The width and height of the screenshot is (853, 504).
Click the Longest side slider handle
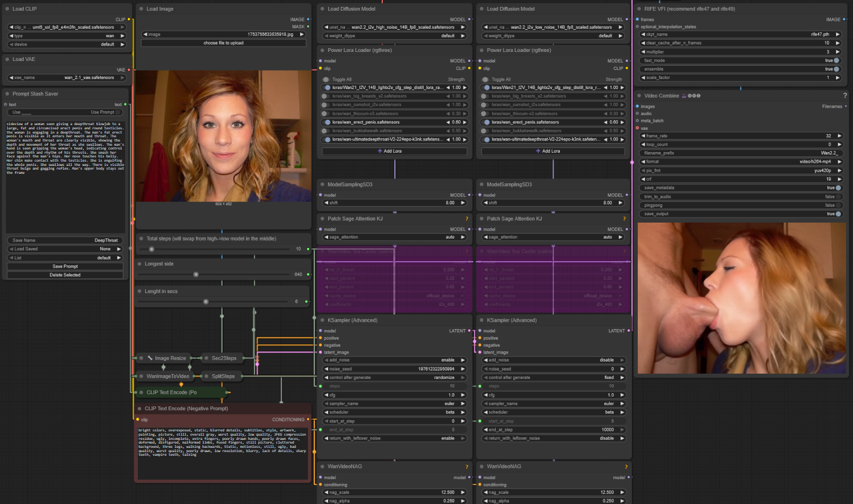tap(196, 275)
